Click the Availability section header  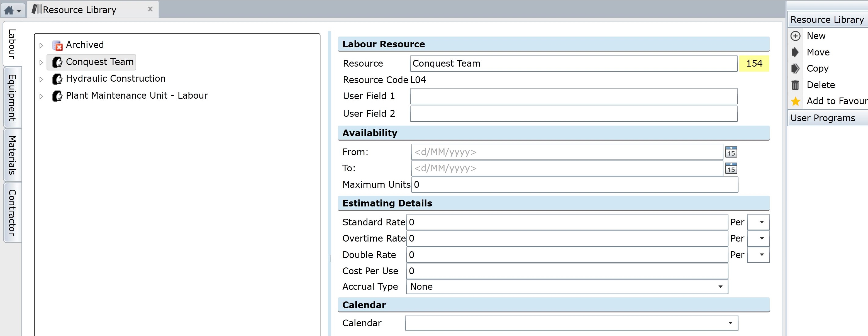pyautogui.click(x=554, y=133)
